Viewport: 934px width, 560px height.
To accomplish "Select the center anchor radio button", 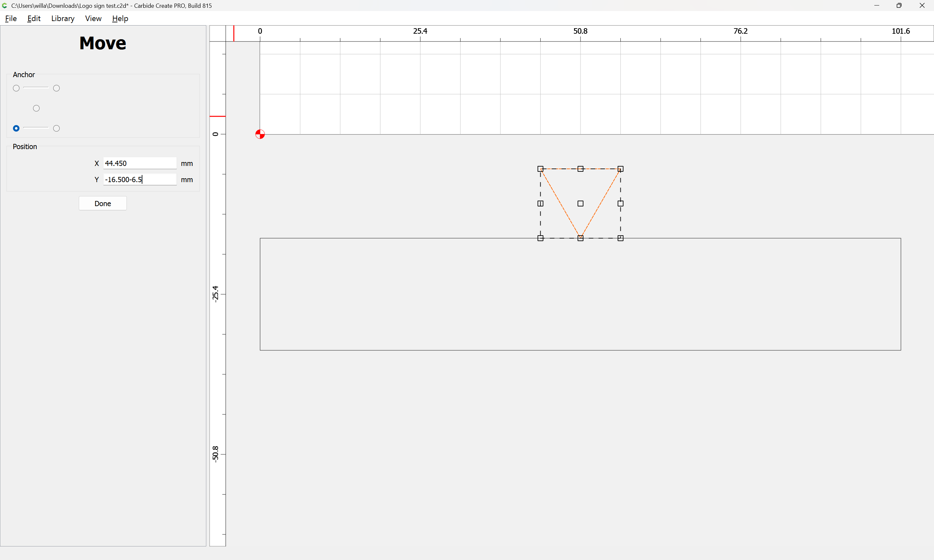I will coord(36,108).
